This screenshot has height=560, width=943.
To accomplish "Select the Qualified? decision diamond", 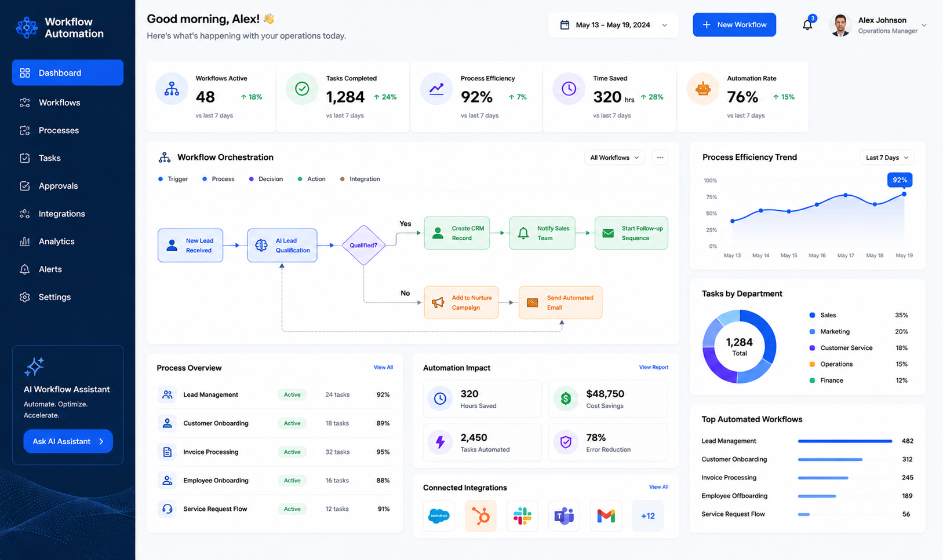I will tap(363, 246).
